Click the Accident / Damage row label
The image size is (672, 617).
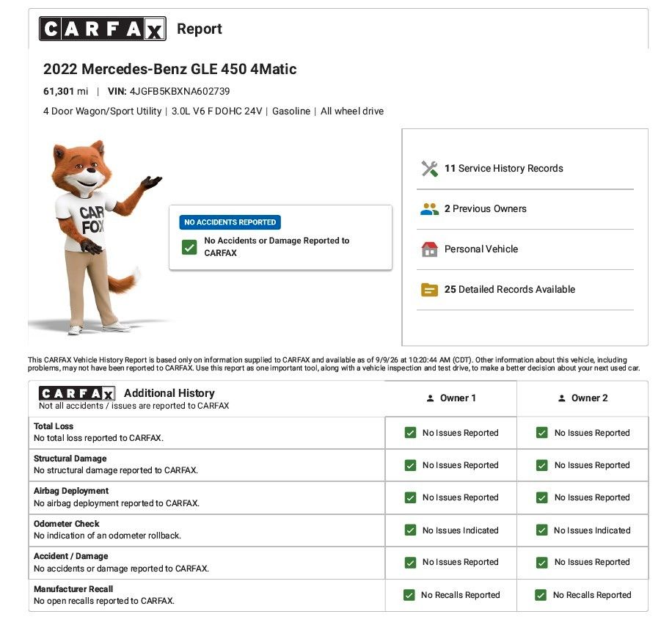[x=70, y=556]
